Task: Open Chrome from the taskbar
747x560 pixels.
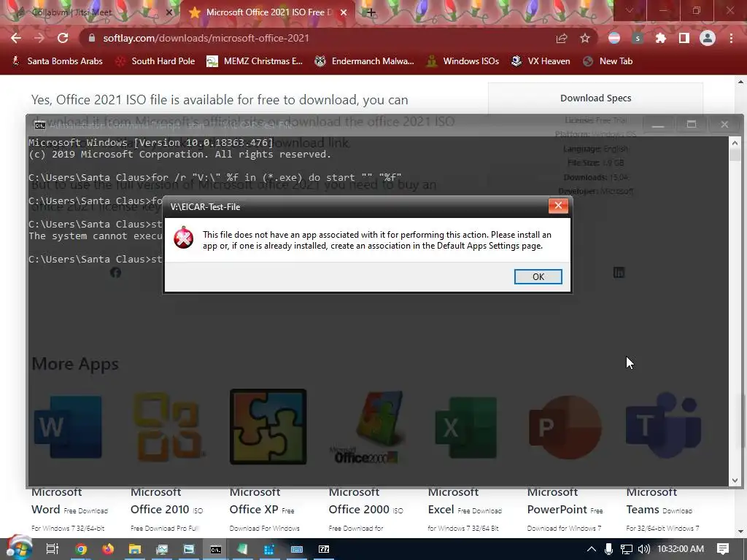Action: pos(81,549)
